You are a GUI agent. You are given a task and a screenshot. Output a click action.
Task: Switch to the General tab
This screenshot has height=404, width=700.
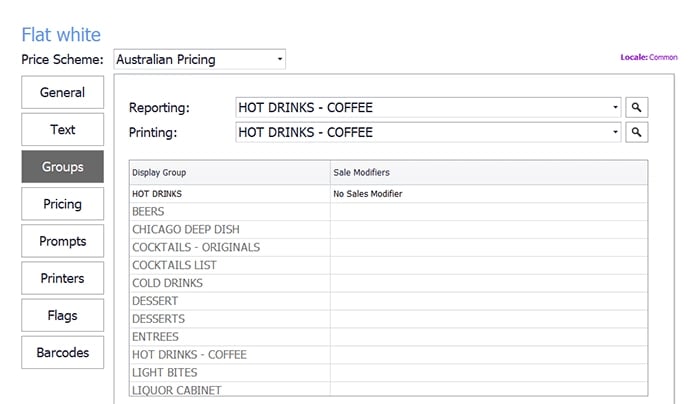click(x=62, y=92)
